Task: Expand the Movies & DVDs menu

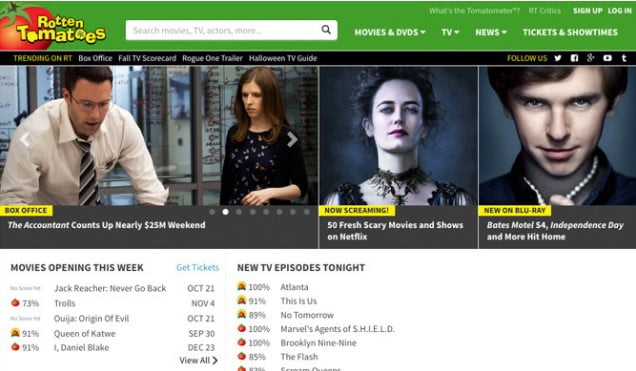Action: (390, 32)
